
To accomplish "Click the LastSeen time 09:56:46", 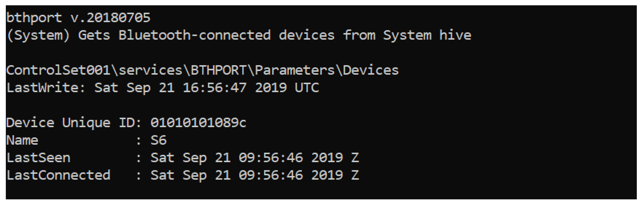I will click(271, 158).
